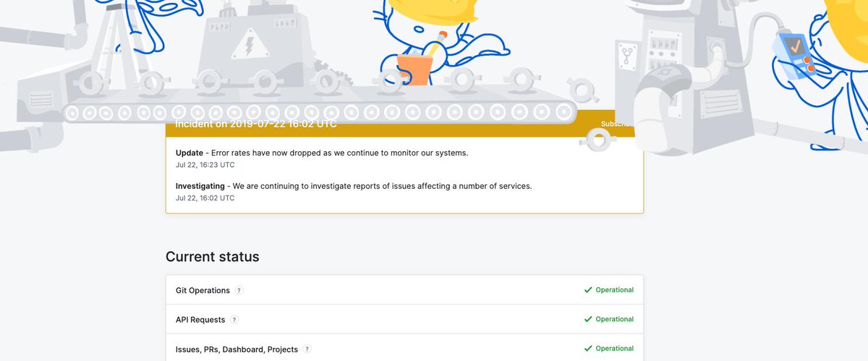Open help tooltip for Issues, PRs, Dashboard, Projects
This screenshot has width=868, height=361.
coord(307,349)
